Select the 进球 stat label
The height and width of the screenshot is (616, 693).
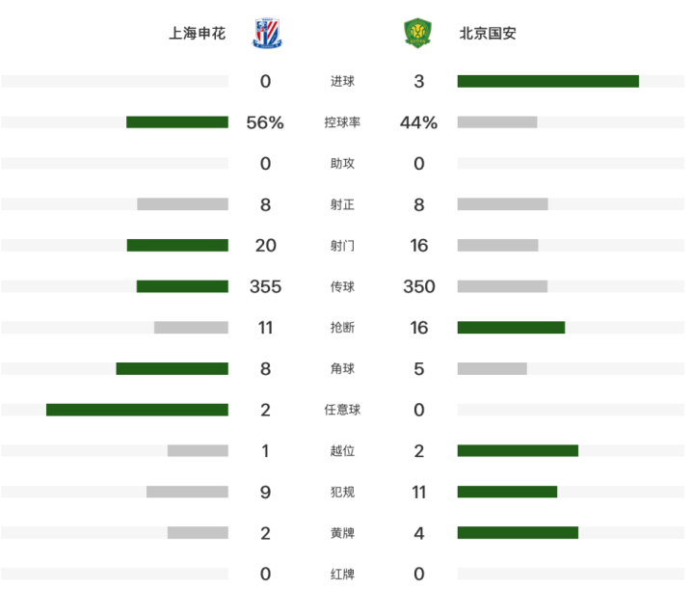point(342,81)
